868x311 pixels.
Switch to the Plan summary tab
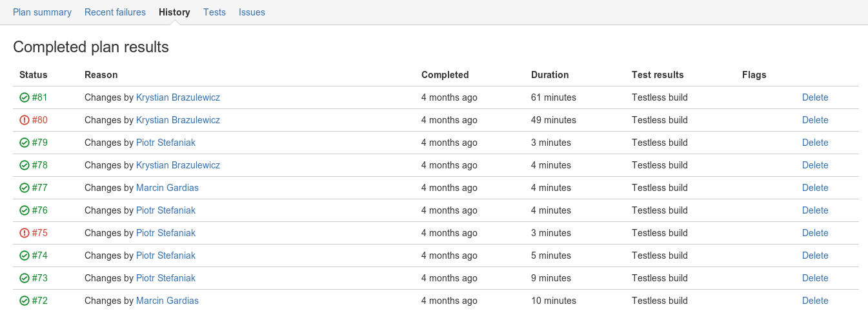click(x=42, y=12)
